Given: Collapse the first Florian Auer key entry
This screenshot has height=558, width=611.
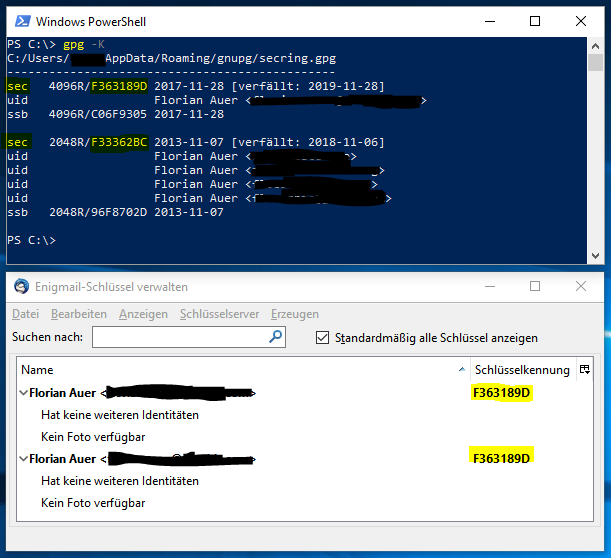Looking at the screenshot, I should 23,393.
